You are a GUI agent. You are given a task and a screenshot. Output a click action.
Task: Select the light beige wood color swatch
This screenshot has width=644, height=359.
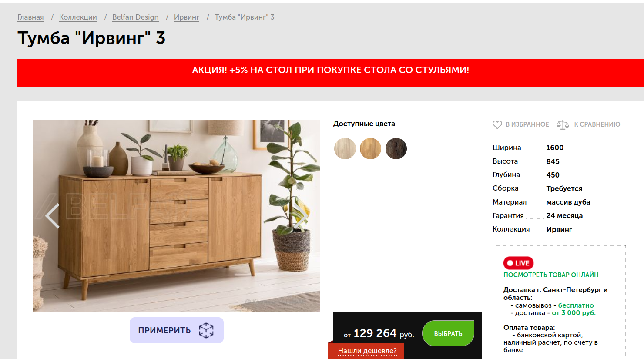pyautogui.click(x=345, y=148)
